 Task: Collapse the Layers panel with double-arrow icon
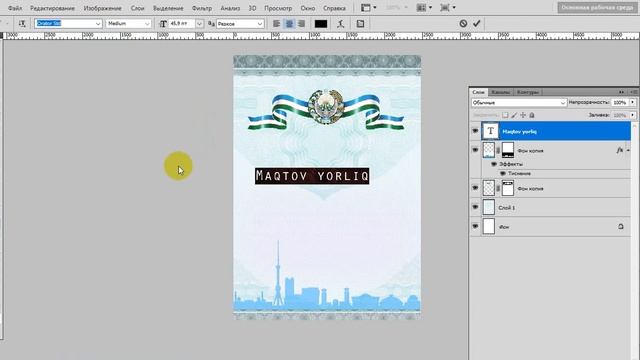click(621, 92)
